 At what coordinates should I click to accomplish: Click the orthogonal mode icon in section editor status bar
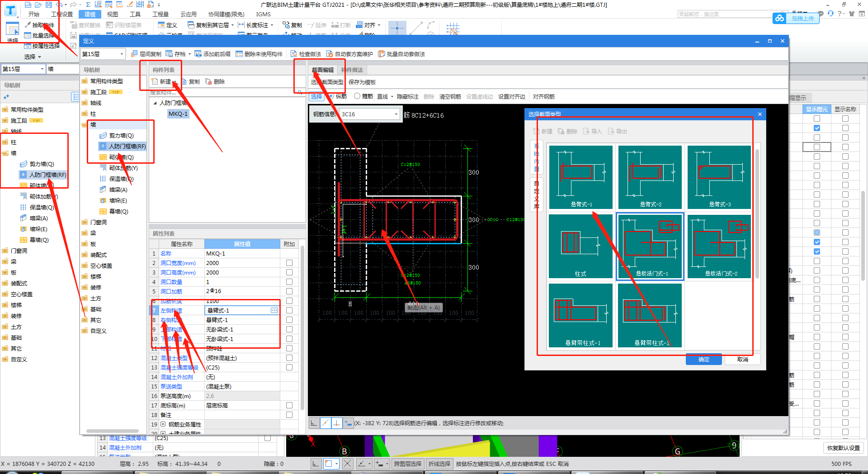click(314, 423)
